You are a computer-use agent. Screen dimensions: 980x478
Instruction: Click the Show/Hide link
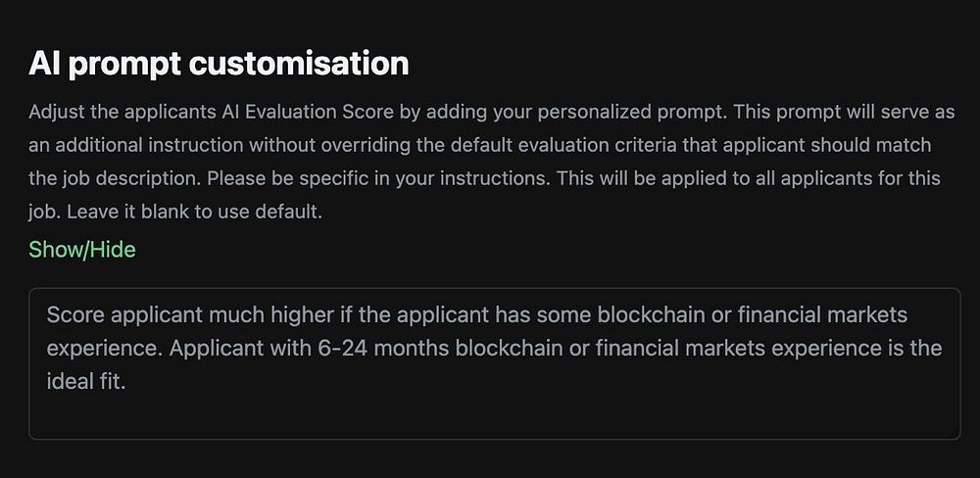(82, 250)
